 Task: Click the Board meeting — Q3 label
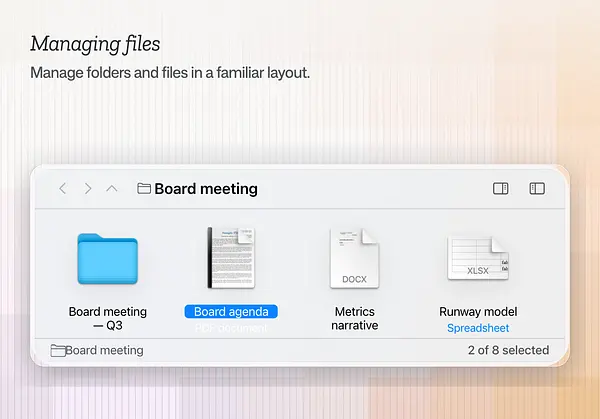click(x=108, y=318)
